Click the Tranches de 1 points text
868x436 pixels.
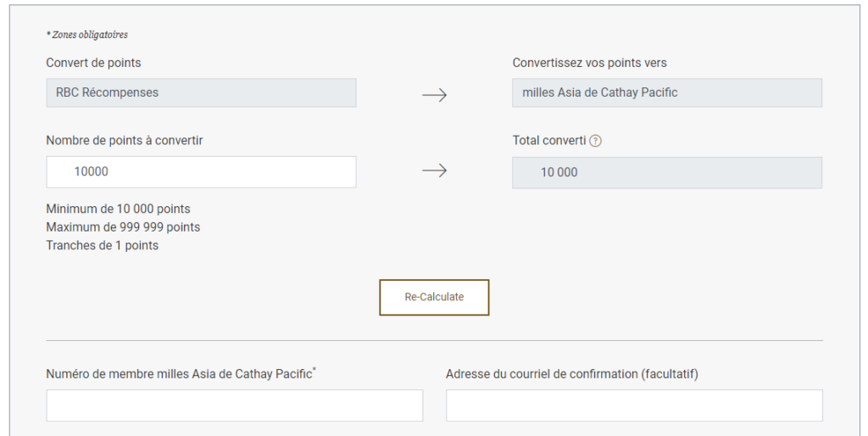coord(102,246)
